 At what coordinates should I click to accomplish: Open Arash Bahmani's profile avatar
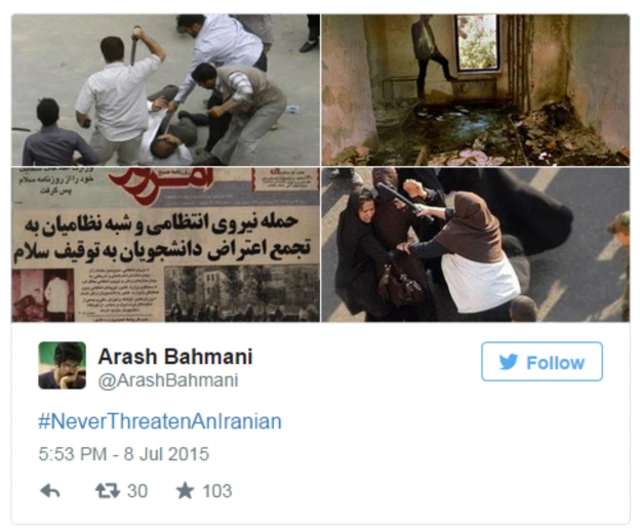[62, 365]
